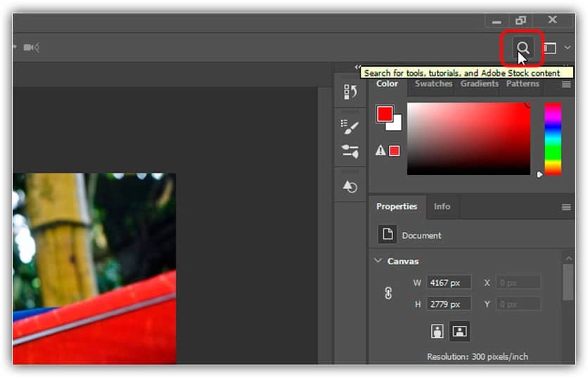This screenshot has height=378, width=588.
Task: Expand the workspace switcher dropdown arrow
Action: pos(568,48)
